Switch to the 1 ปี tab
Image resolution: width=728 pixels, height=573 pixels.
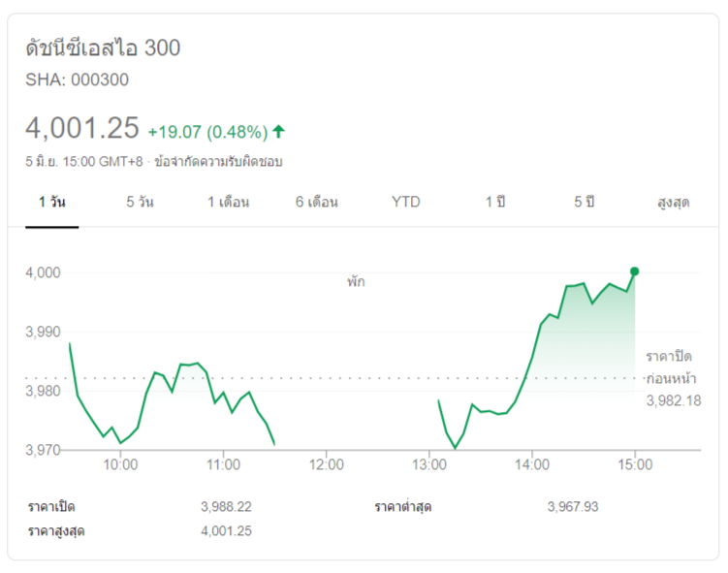(495, 203)
